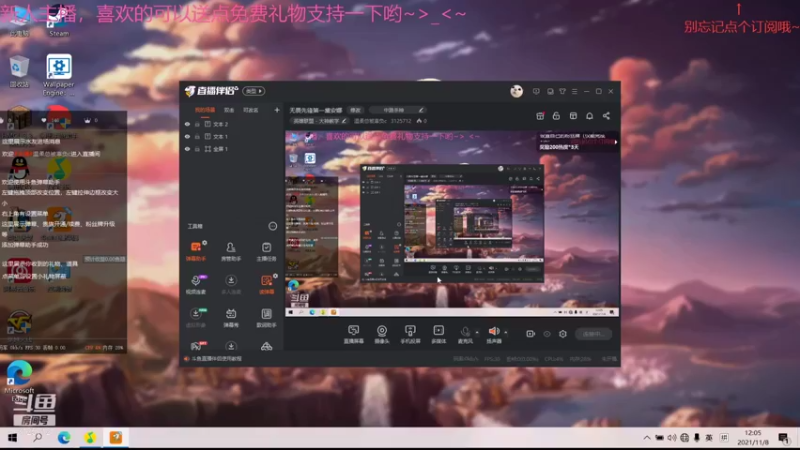Click the shirt skin icon in title bar
This screenshot has height=450, width=800.
coord(562,91)
